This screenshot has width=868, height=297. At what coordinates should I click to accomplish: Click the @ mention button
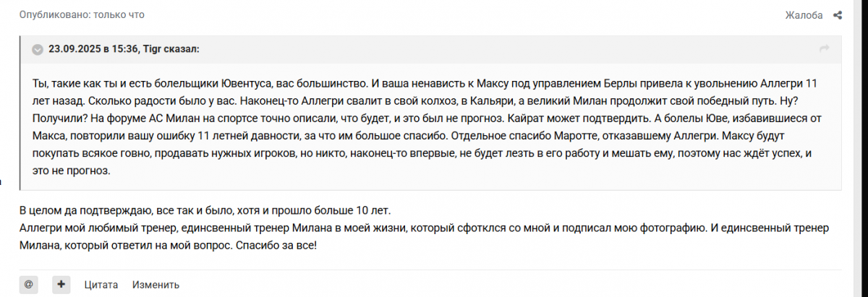pyautogui.click(x=28, y=284)
